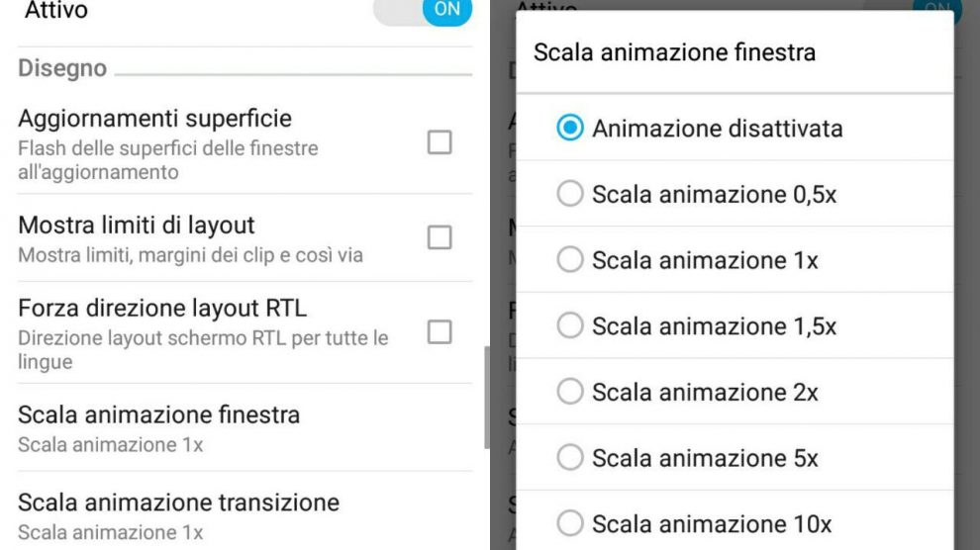Click the dialog title Scala animazione finestra
This screenshot has width=980, height=550.
pyautogui.click(x=674, y=52)
